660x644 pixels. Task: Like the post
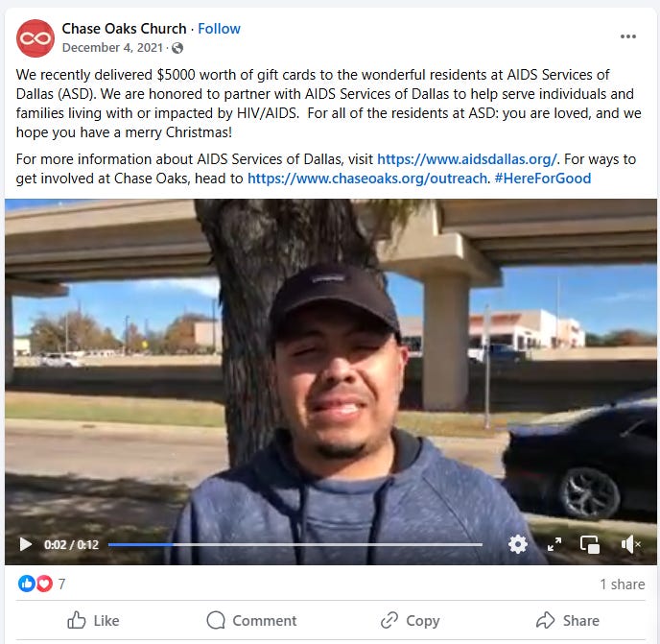[93, 620]
